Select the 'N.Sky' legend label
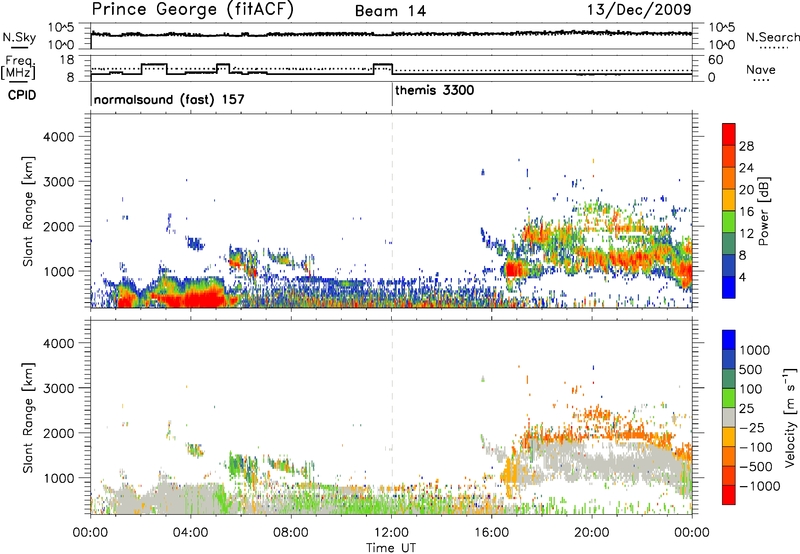The height and width of the screenshot is (554, 800). tap(19, 37)
